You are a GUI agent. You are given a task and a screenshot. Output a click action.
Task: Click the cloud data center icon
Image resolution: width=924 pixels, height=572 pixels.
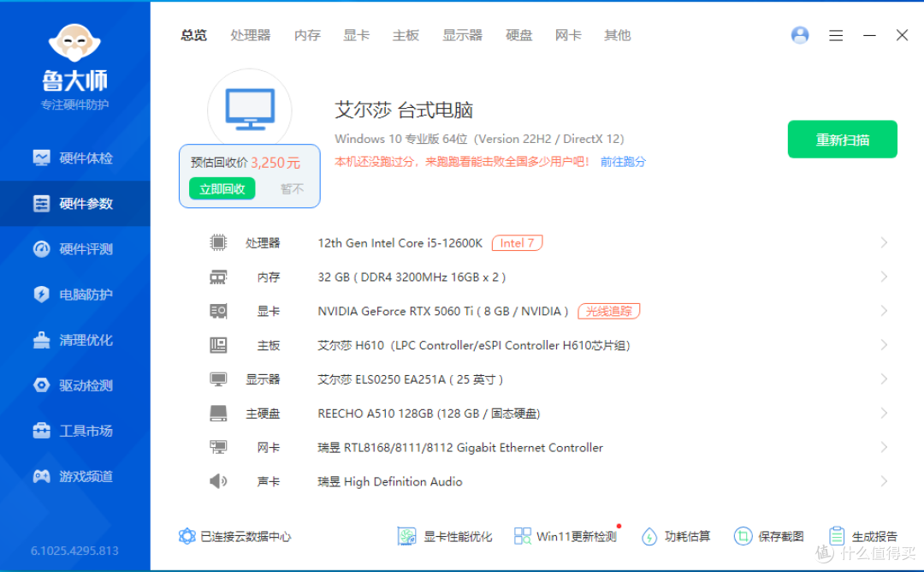(187, 536)
